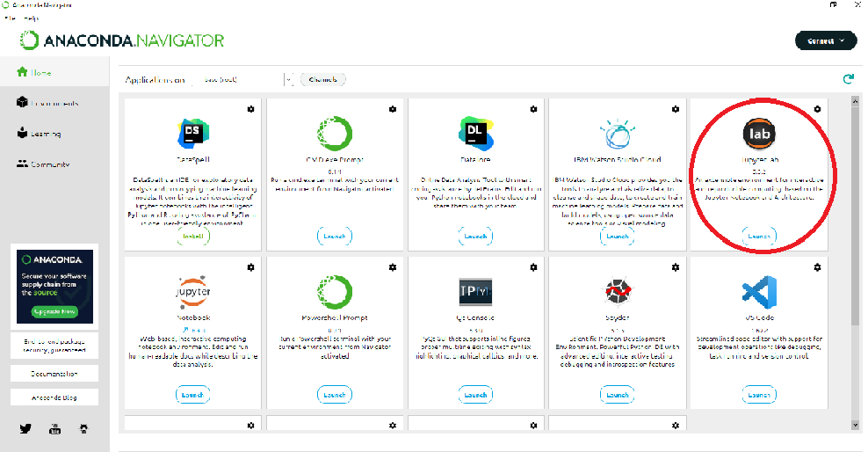Viewport: 868px width, 452px height.
Task: Open Datalore card settings gear
Action: coord(533,109)
